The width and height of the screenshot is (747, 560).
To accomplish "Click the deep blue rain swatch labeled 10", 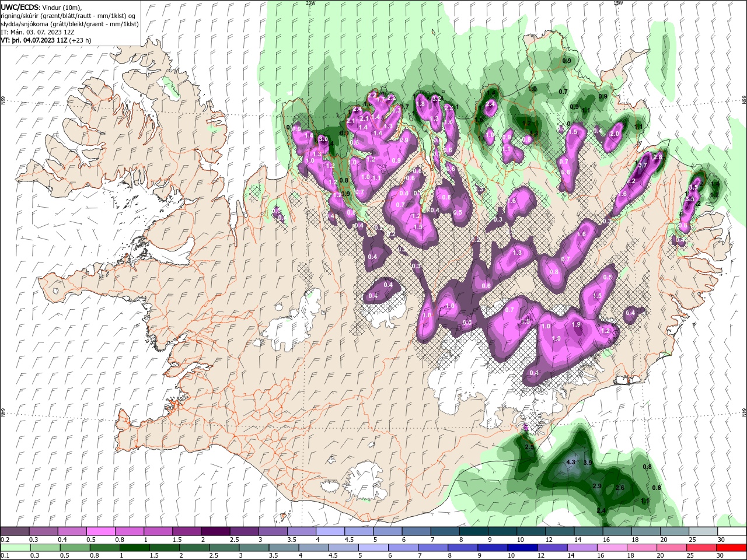I will 522,548.
